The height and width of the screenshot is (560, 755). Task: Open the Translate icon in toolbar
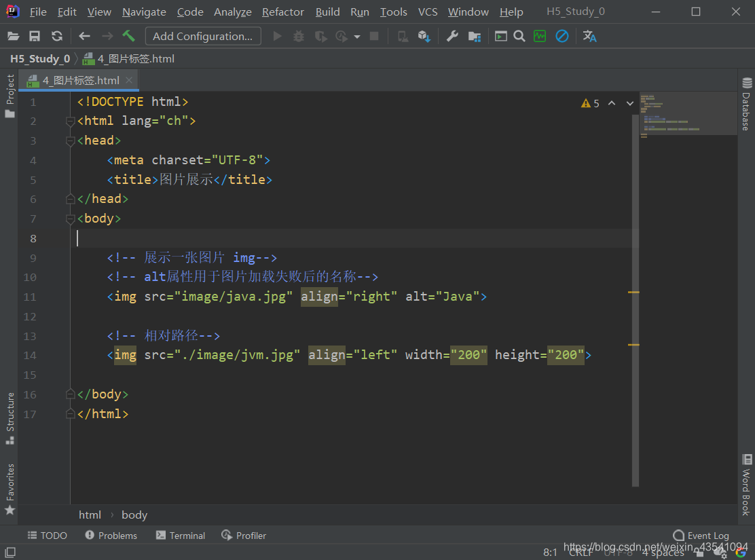coord(589,36)
